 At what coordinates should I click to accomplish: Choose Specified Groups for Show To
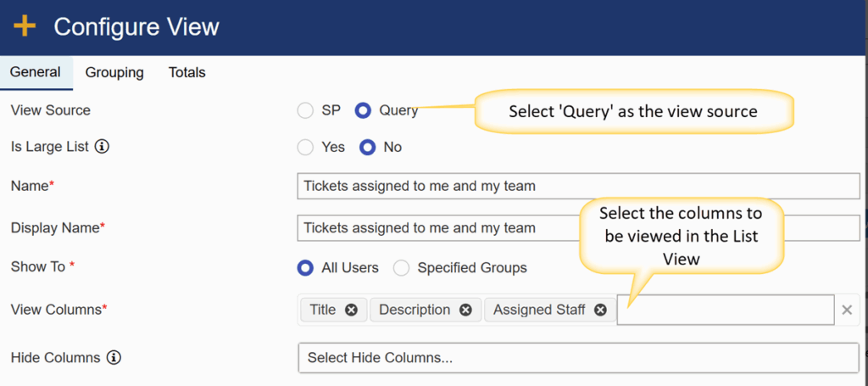pos(401,268)
